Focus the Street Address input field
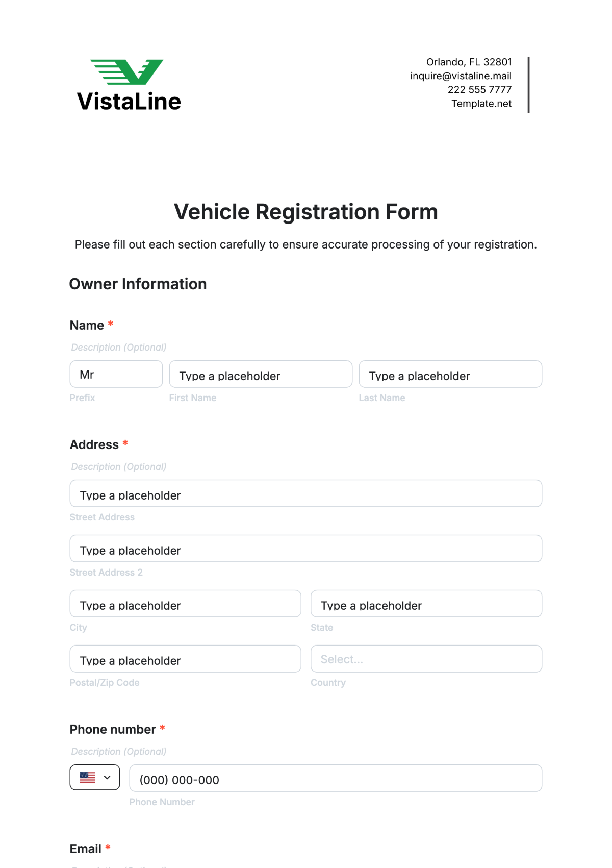Image resolution: width=612 pixels, height=868 pixels. [x=305, y=493]
